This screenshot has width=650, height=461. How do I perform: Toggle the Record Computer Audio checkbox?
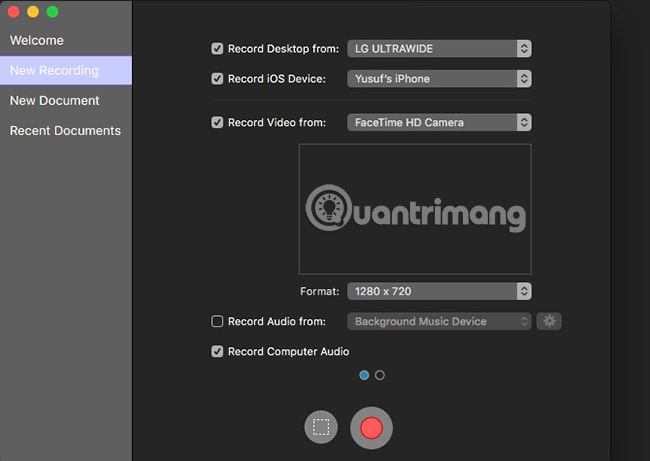tap(217, 352)
